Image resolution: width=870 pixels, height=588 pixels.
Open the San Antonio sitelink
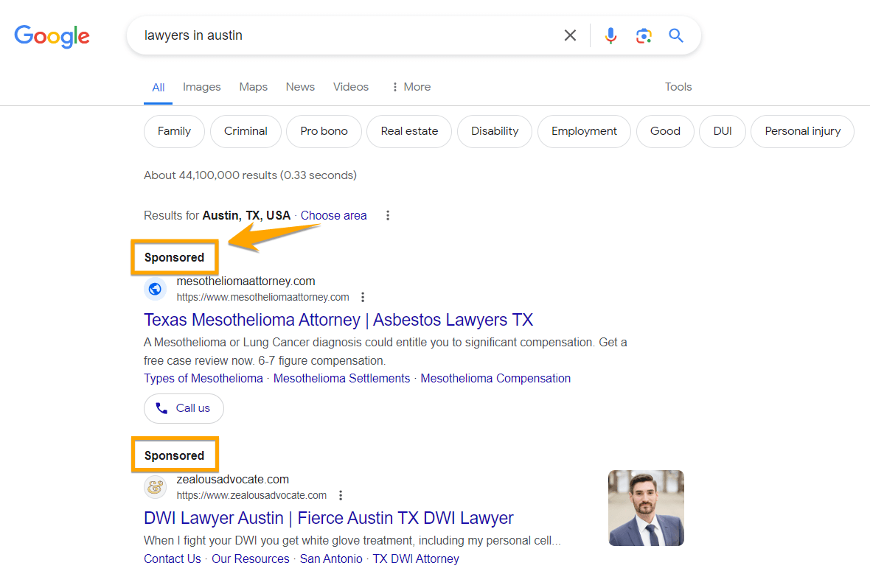[331, 559]
